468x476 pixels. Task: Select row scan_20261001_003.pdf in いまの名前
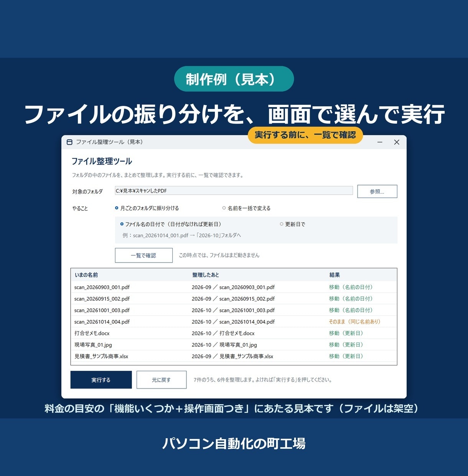102,310
